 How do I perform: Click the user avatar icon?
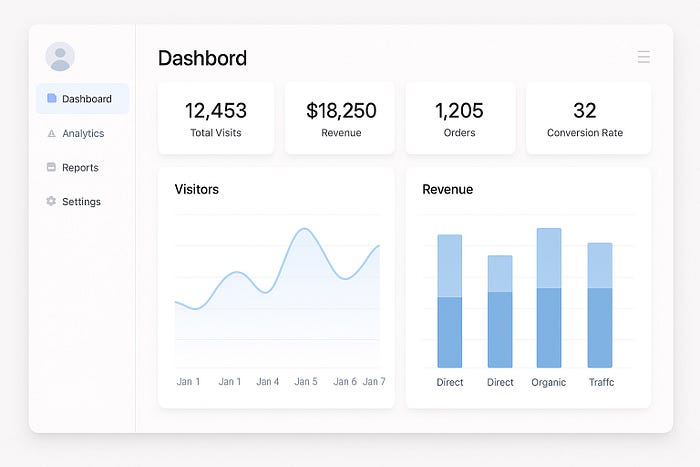(x=60, y=57)
